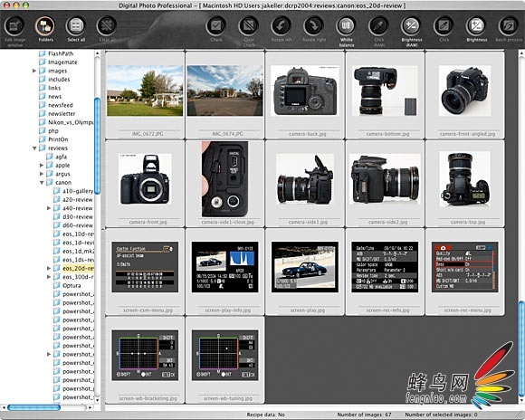
Task: Open the Edit image window tool
Action: [14, 25]
